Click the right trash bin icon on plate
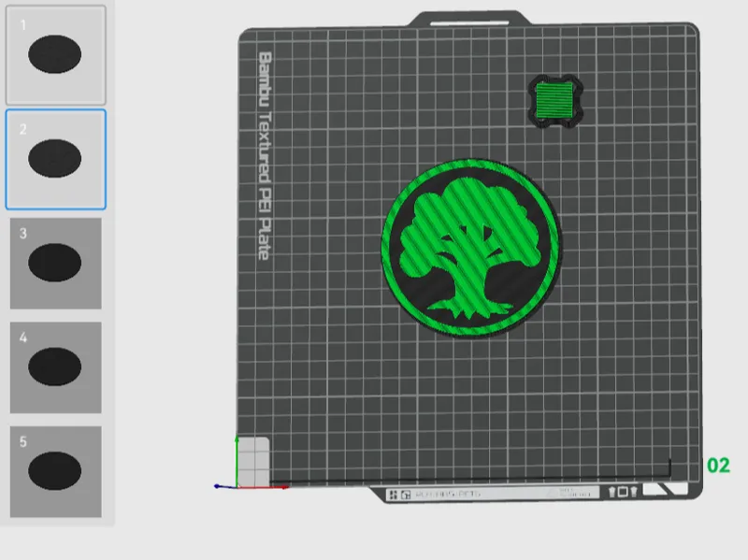 pyautogui.click(x=634, y=492)
